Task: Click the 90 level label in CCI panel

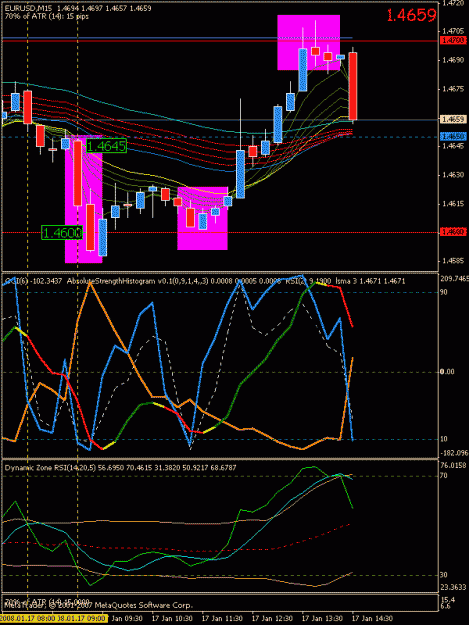Action: click(443, 292)
